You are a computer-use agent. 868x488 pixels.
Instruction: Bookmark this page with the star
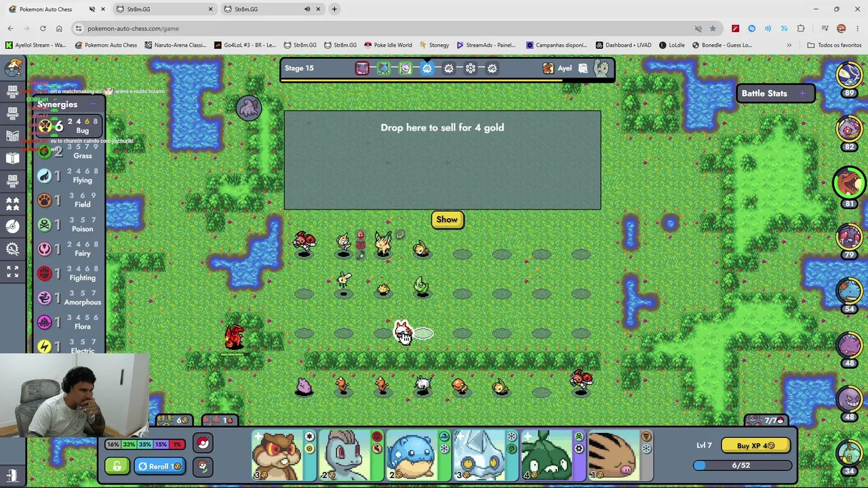713,28
